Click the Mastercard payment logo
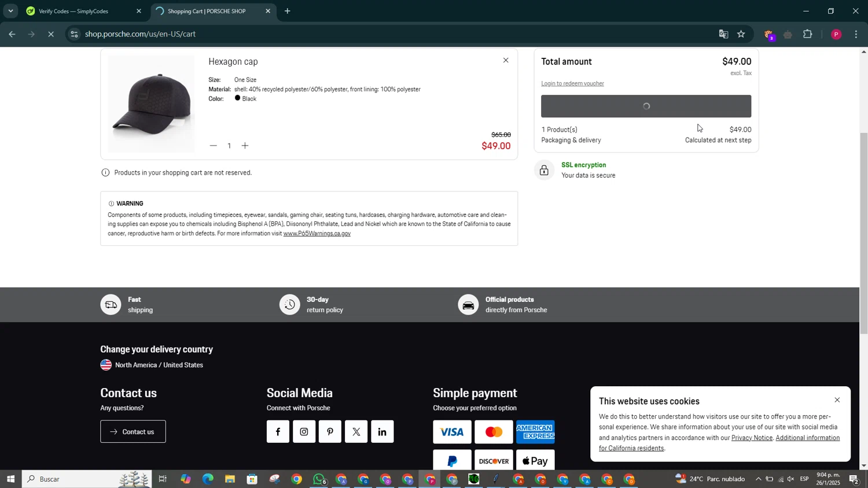This screenshot has width=868, height=488. pos(494,432)
